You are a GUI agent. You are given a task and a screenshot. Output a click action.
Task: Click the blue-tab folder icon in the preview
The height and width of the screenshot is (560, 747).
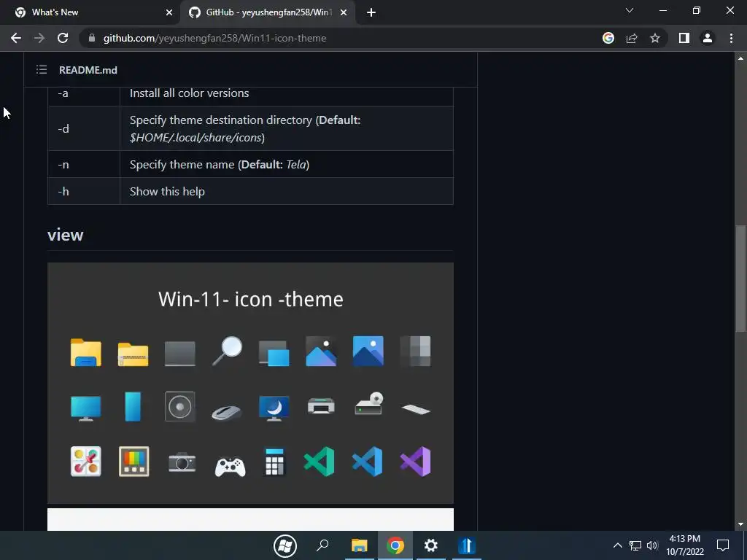click(86, 352)
